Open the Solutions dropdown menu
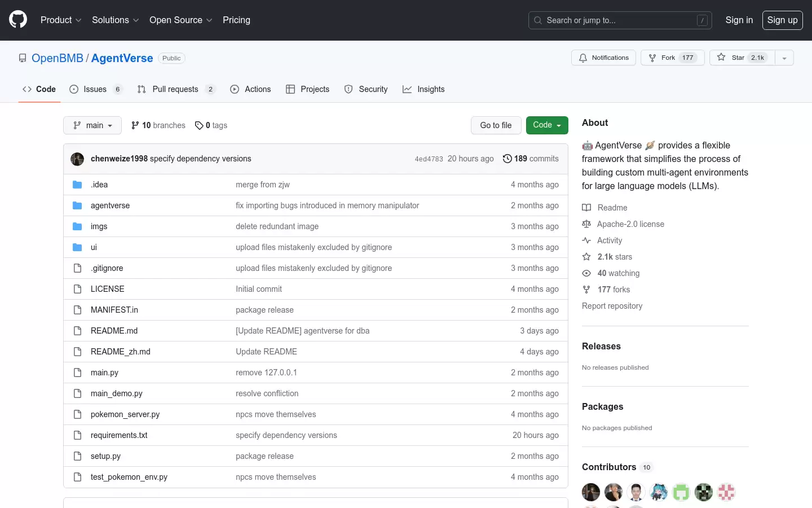Image resolution: width=812 pixels, height=508 pixels. tap(115, 20)
